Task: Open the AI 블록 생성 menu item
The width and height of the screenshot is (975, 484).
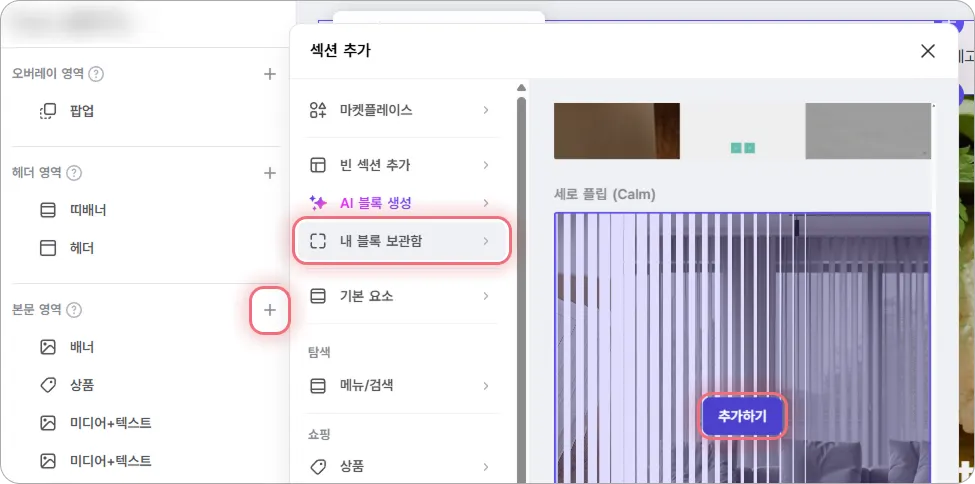Action: pos(402,203)
